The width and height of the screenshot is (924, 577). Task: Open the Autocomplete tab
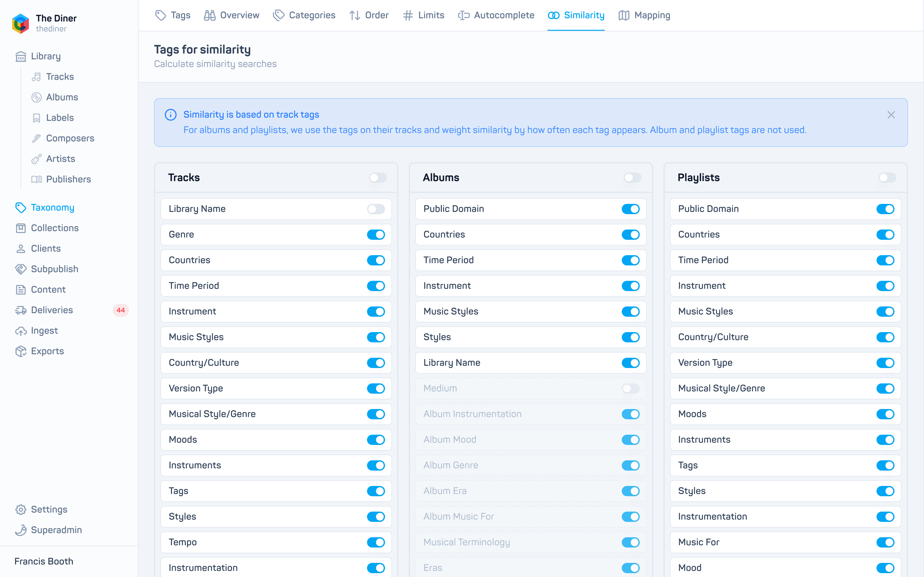pos(496,15)
